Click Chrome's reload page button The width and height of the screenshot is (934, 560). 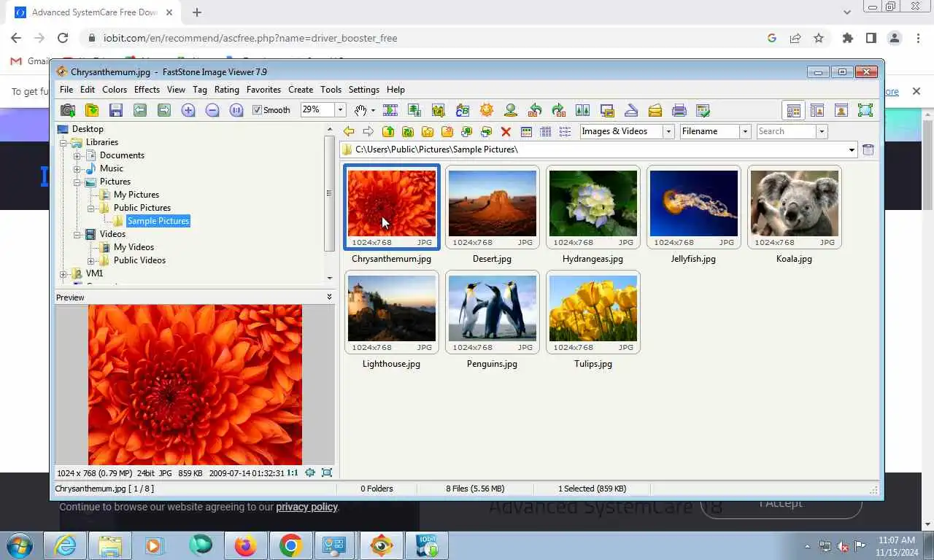click(x=63, y=38)
